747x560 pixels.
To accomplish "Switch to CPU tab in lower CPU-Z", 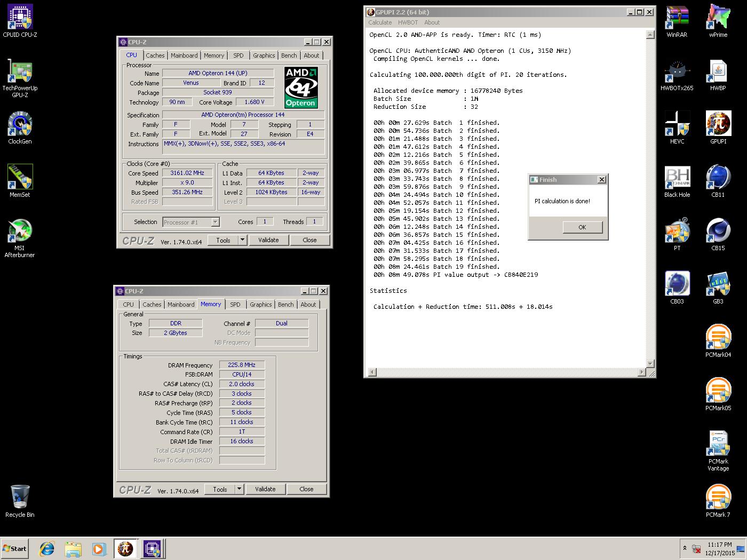I will pos(129,305).
